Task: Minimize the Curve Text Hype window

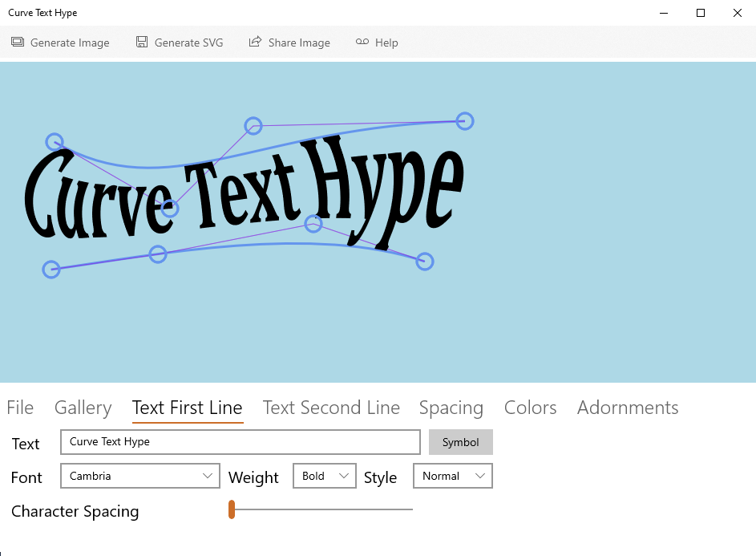Action: click(664, 13)
